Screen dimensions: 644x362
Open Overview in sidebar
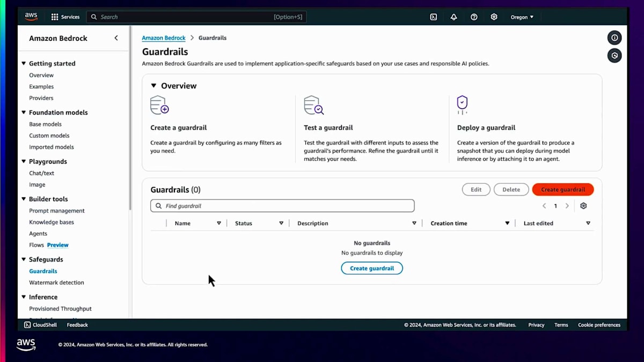(x=41, y=75)
